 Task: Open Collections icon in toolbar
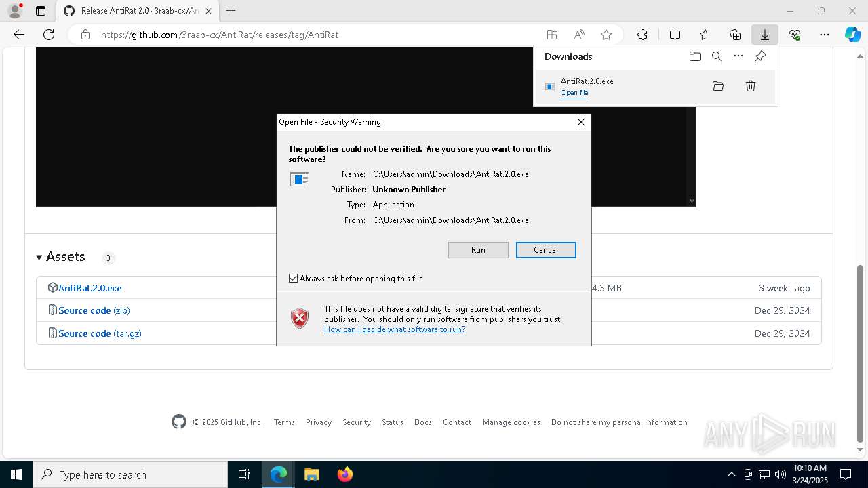pyautogui.click(x=735, y=35)
